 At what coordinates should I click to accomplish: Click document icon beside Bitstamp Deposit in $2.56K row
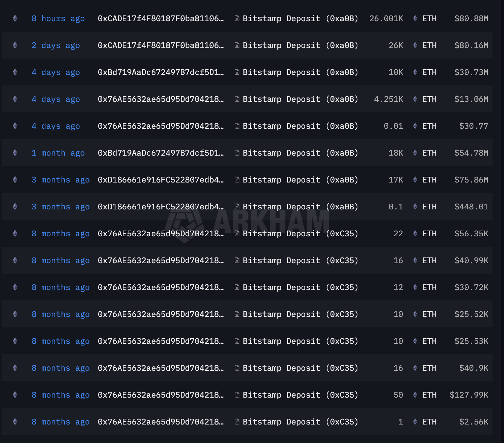[x=237, y=422]
